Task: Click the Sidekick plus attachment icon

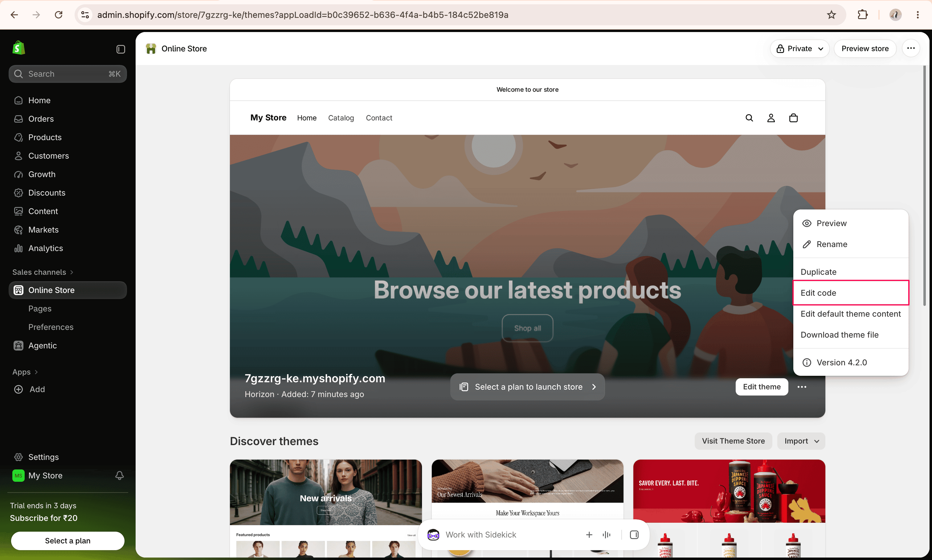Action: point(589,535)
